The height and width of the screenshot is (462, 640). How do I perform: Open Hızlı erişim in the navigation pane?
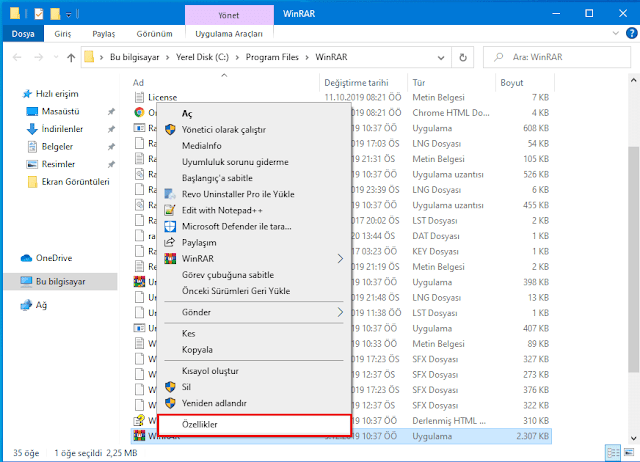57,94
